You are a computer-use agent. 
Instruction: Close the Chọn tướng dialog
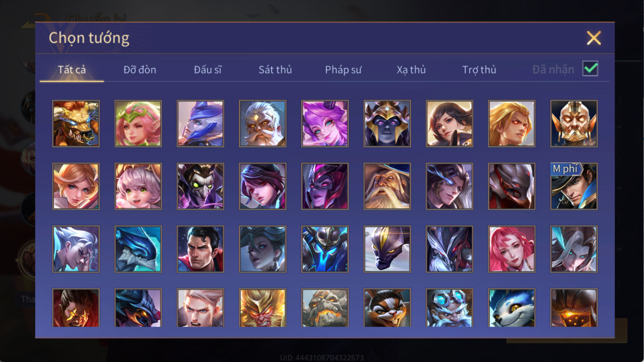tap(594, 38)
